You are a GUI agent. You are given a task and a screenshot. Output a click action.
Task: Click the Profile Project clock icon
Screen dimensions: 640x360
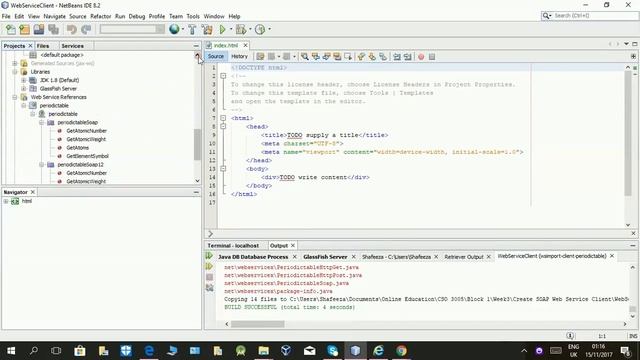click(x=260, y=29)
